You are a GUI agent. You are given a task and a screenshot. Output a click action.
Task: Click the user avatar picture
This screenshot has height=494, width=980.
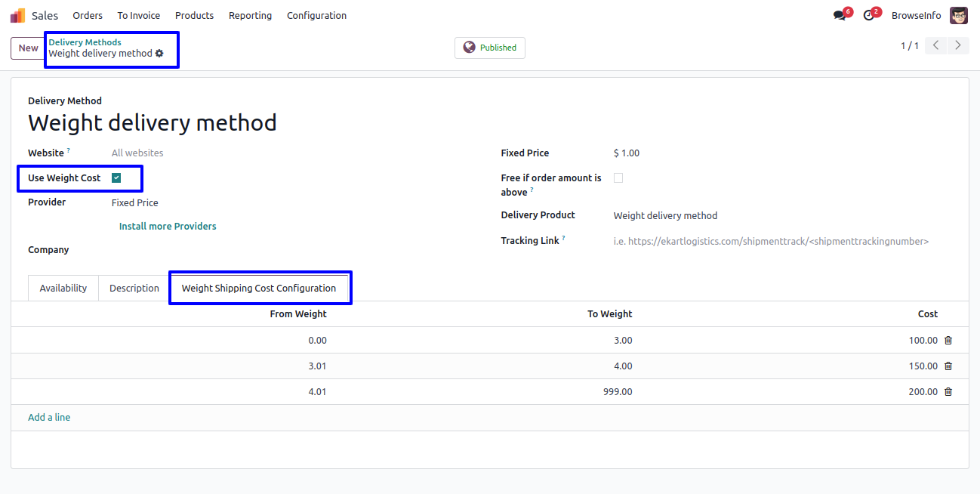click(x=958, y=15)
